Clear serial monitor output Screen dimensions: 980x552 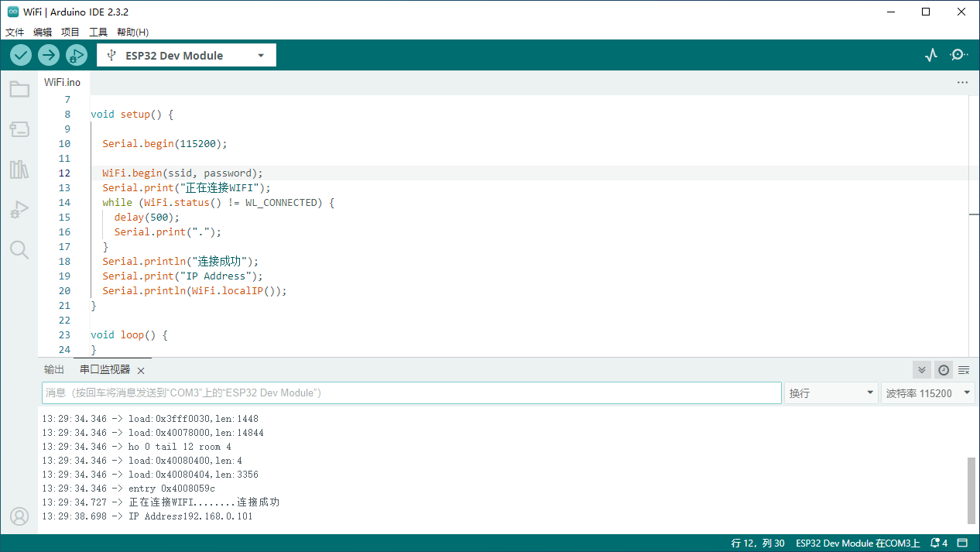tap(964, 370)
